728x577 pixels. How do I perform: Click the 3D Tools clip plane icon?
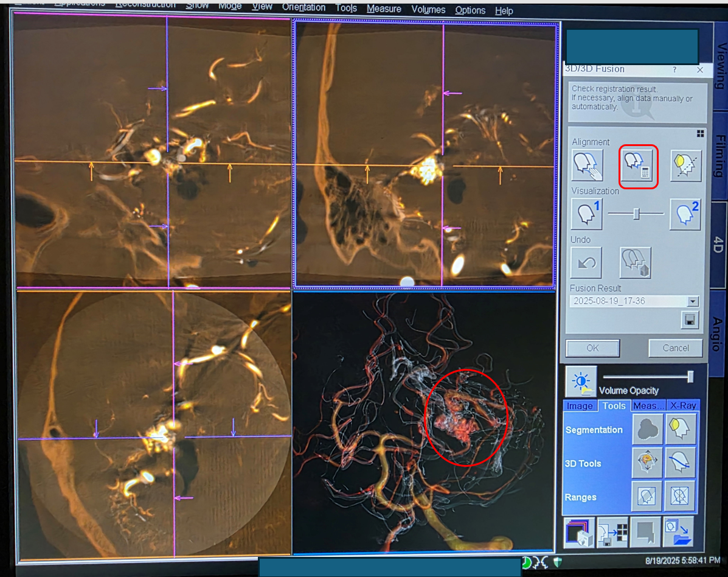(680, 463)
